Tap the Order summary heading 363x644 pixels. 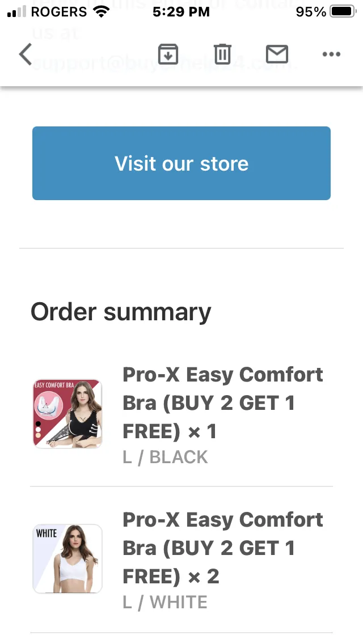[121, 312]
